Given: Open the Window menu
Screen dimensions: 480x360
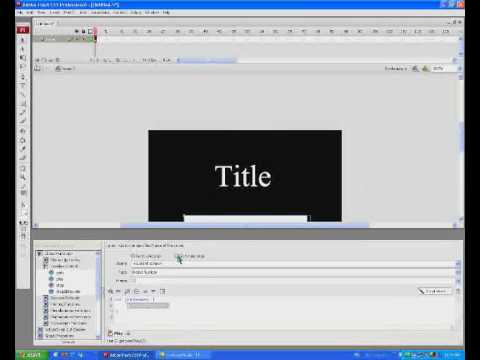Looking at the screenshot, I should 152,12.
